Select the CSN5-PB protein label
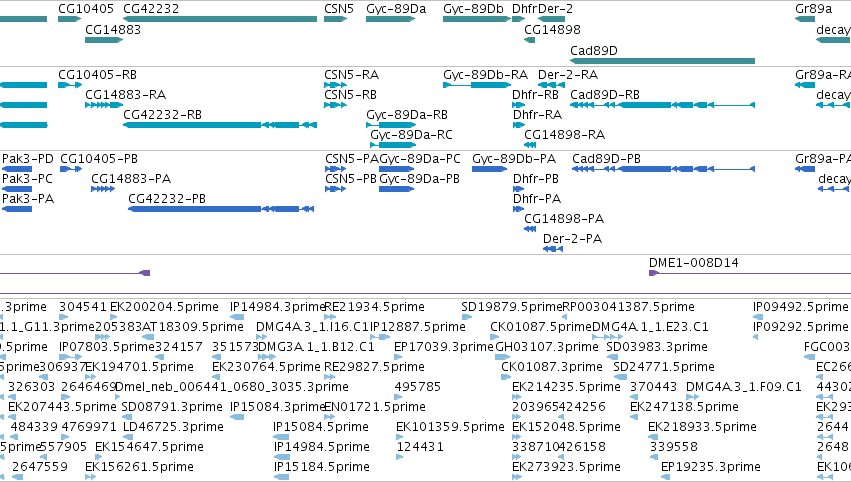The image size is (851, 482). coord(351,179)
